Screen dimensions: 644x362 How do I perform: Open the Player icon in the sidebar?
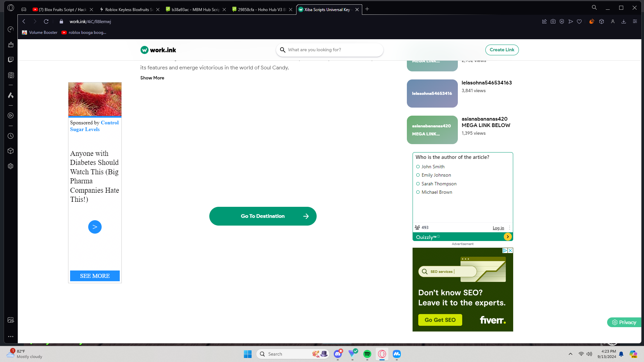point(11,116)
